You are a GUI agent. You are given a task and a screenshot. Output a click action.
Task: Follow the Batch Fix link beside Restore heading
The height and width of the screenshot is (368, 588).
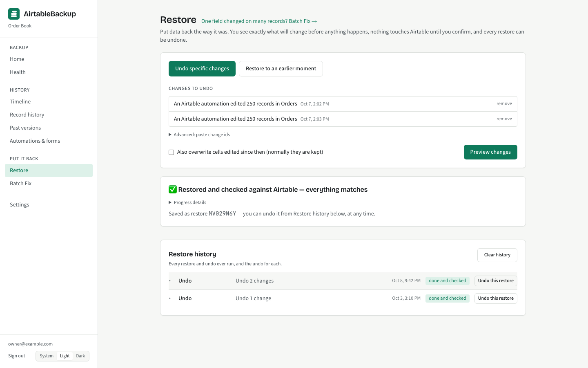pyautogui.click(x=259, y=21)
